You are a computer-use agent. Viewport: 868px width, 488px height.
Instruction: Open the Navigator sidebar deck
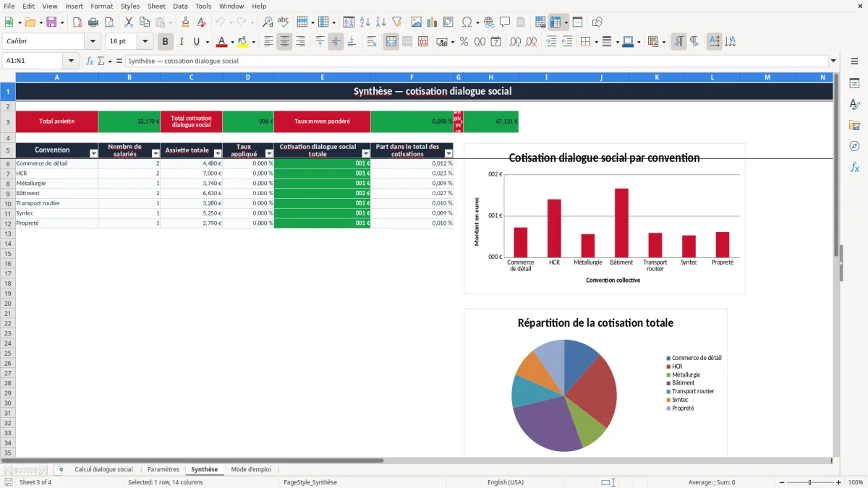tap(854, 146)
